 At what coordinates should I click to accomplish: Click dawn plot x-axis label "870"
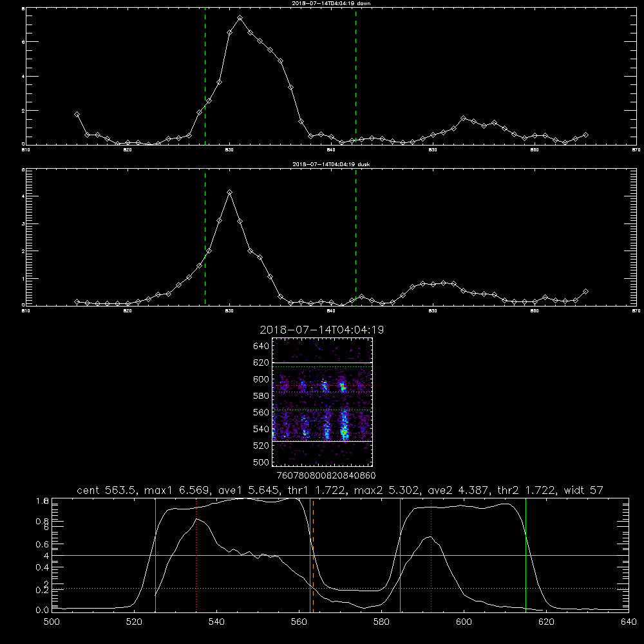click(636, 150)
